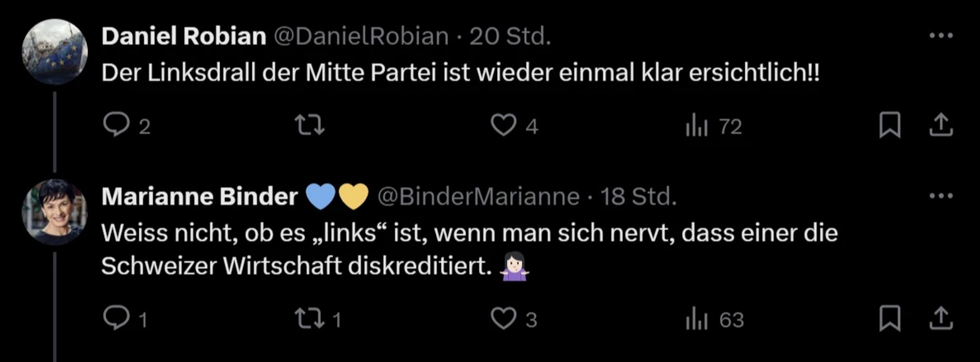Open more options for Marianne Binder's tweet

tap(941, 196)
